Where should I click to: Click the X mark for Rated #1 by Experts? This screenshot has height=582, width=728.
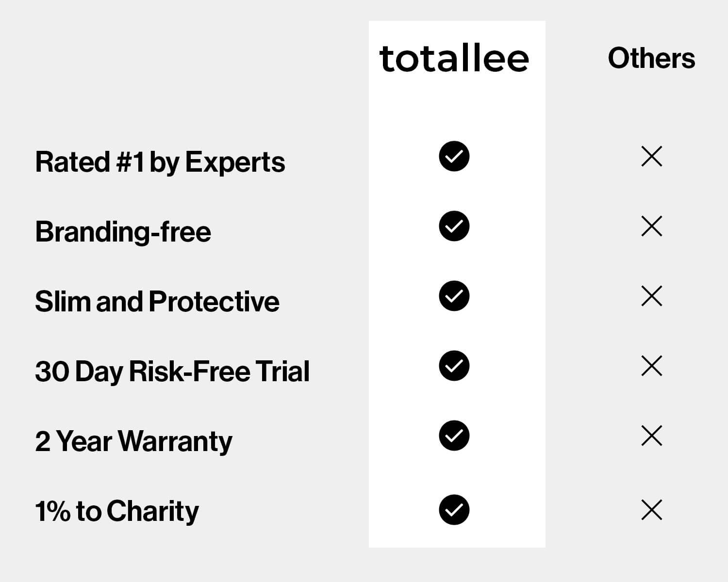coord(651,157)
